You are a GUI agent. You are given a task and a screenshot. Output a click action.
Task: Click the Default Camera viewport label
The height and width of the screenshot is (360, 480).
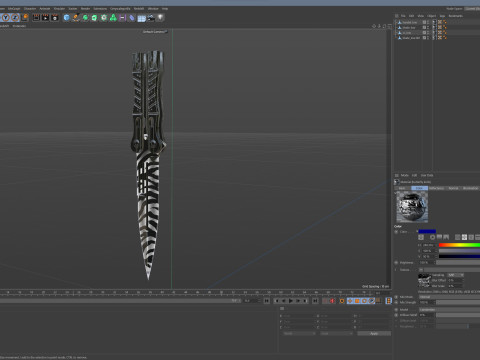[155, 32]
